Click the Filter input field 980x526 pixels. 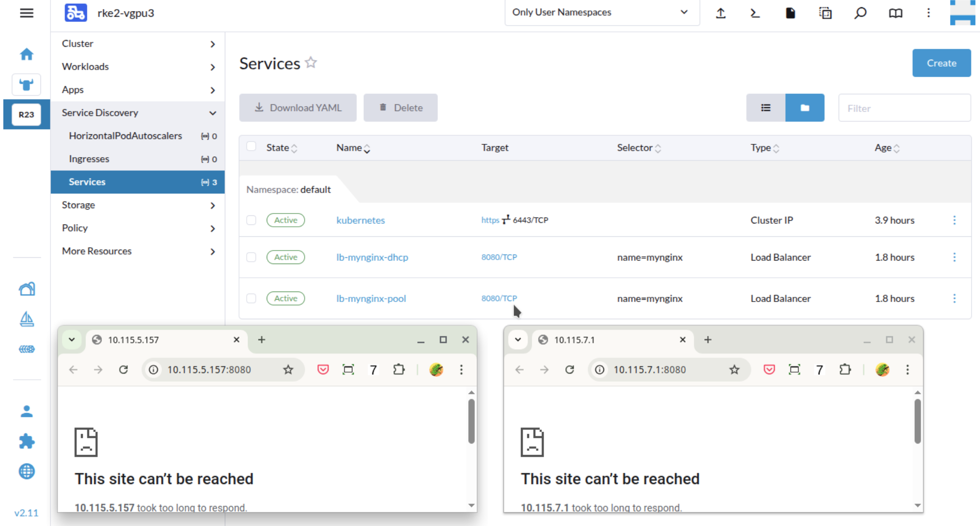904,108
